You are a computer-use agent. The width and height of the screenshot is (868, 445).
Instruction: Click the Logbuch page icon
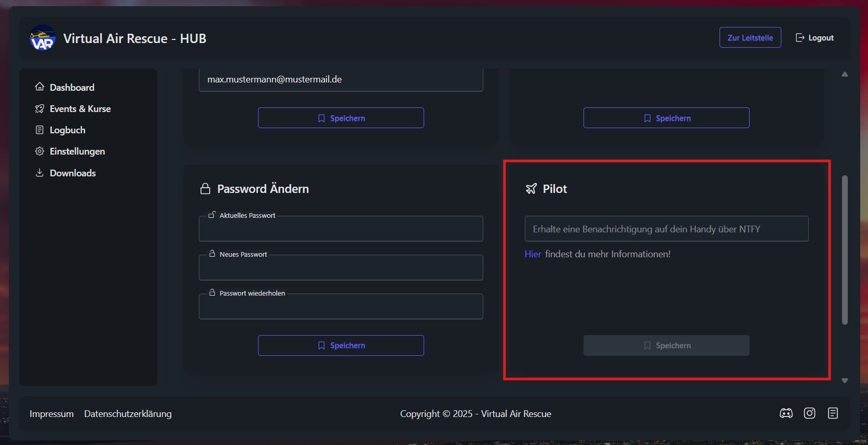39,130
